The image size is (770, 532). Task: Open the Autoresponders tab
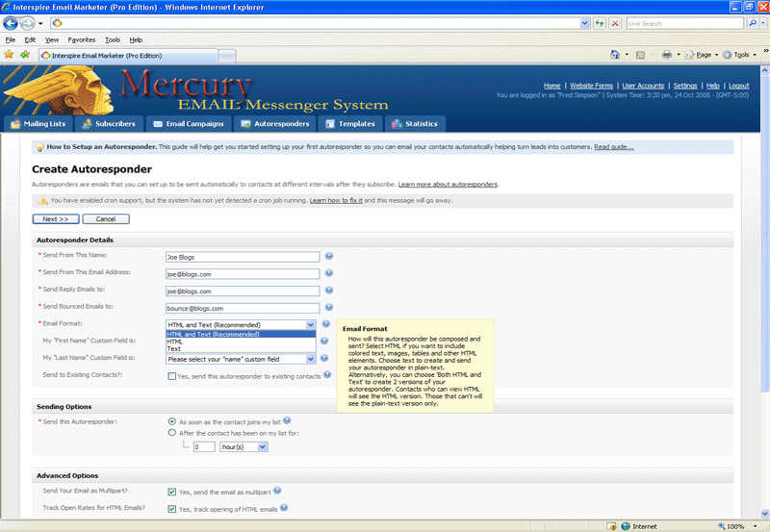click(275, 124)
